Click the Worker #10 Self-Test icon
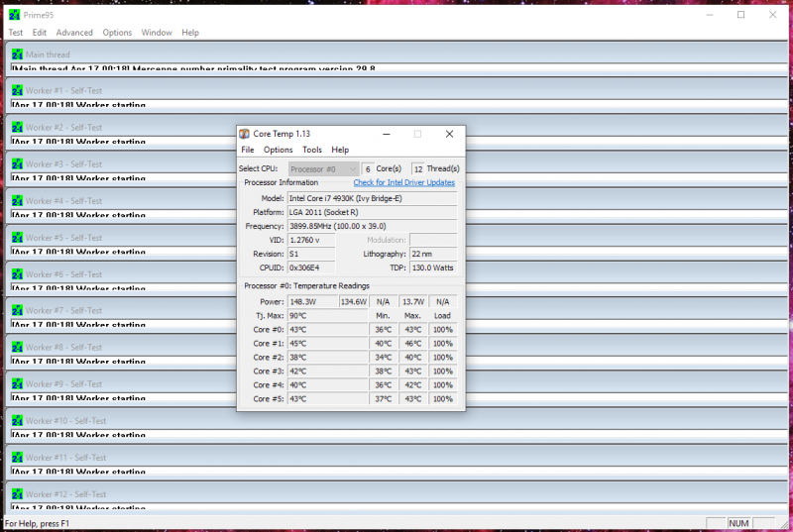The width and height of the screenshot is (793, 532). pyautogui.click(x=17, y=421)
